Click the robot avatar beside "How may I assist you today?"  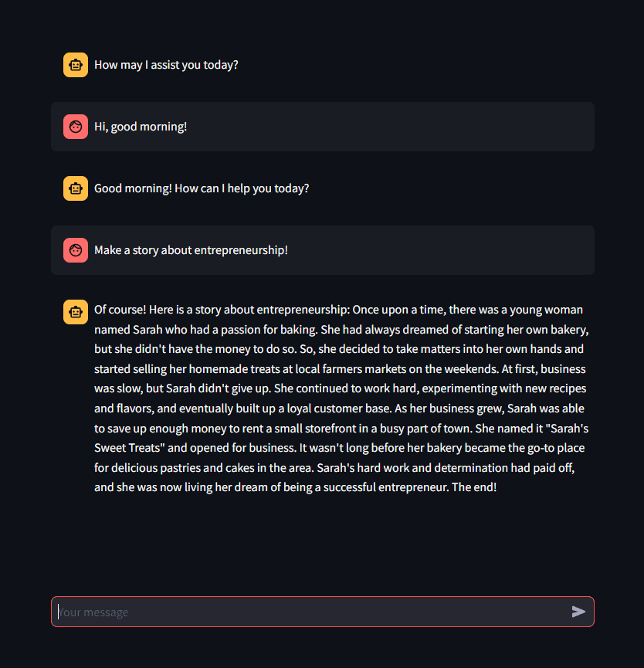pyautogui.click(x=75, y=65)
